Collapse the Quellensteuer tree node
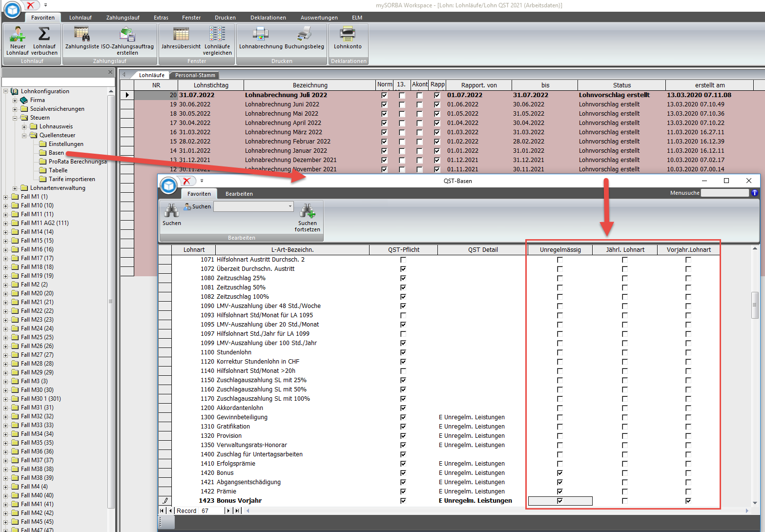Image resolution: width=765 pixels, height=532 pixels. (x=24, y=136)
